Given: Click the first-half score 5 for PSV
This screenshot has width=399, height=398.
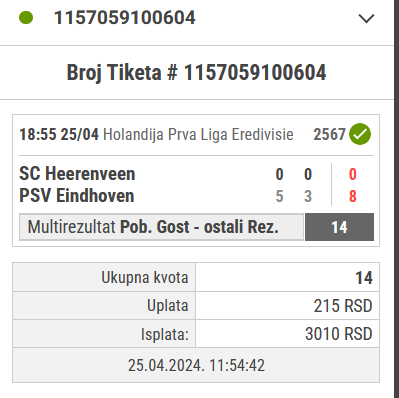Looking at the screenshot, I should (x=279, y=196).
